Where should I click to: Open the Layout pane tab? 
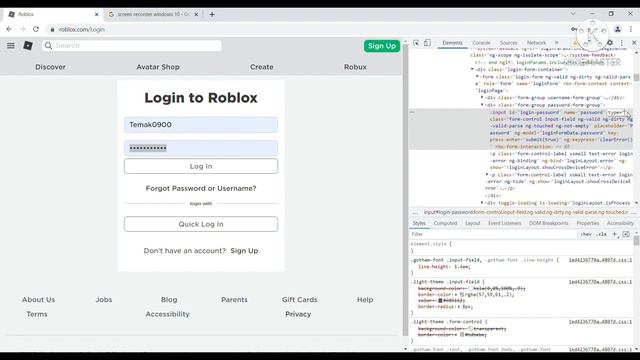(473, 223)
